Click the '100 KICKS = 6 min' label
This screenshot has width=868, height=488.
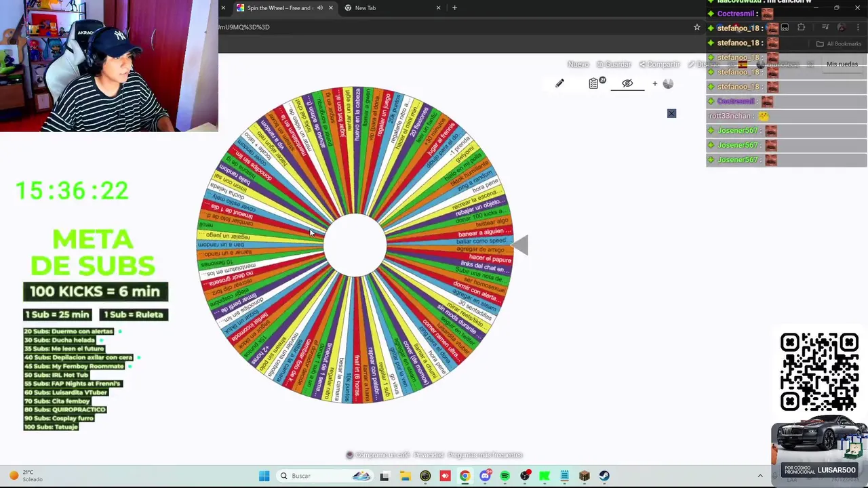tap(95, 291)
